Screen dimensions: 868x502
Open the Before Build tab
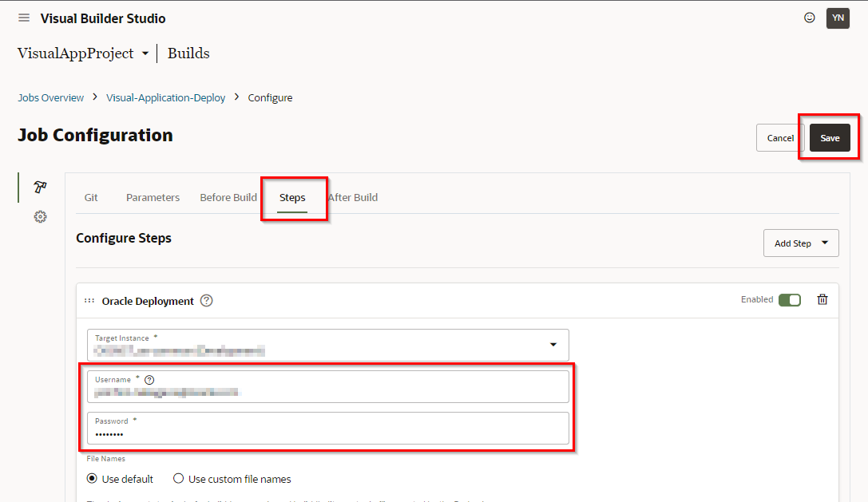pyautogui.click(x=228, y=197)
